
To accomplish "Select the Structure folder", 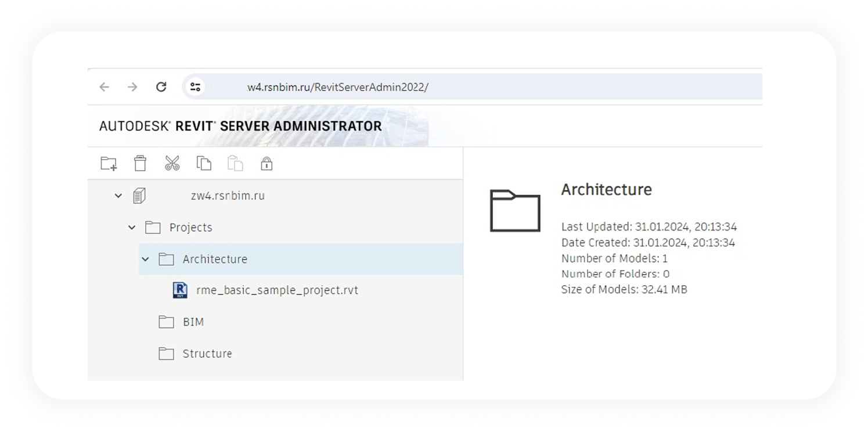I will click(207, 354).
